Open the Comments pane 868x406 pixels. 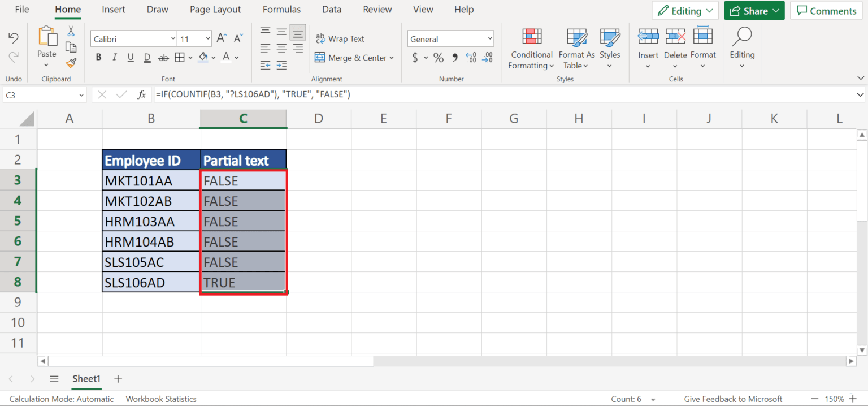tap(826, 11)
